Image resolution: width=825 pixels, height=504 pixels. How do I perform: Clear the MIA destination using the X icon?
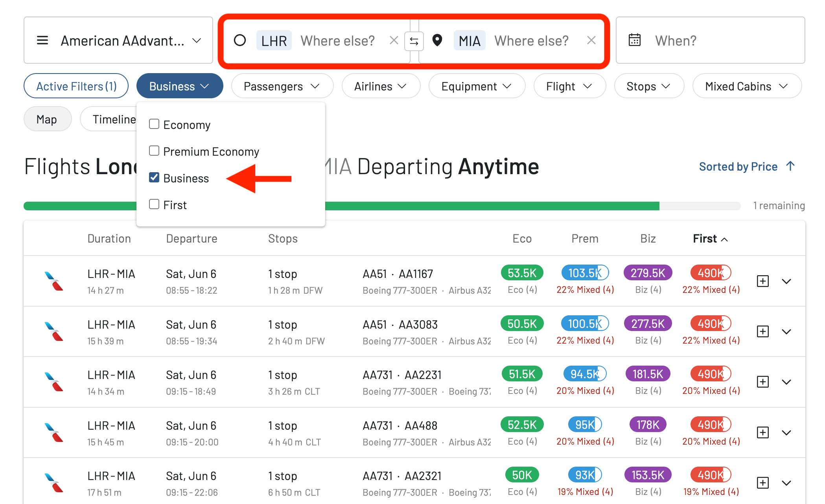591,40
